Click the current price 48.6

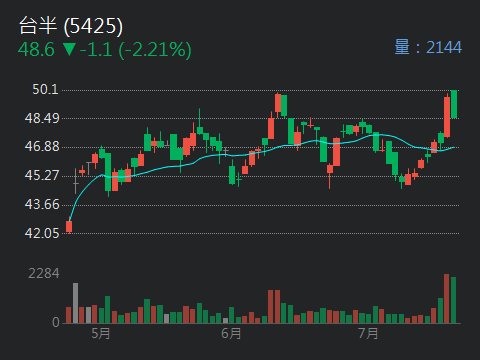pos(36,50)
